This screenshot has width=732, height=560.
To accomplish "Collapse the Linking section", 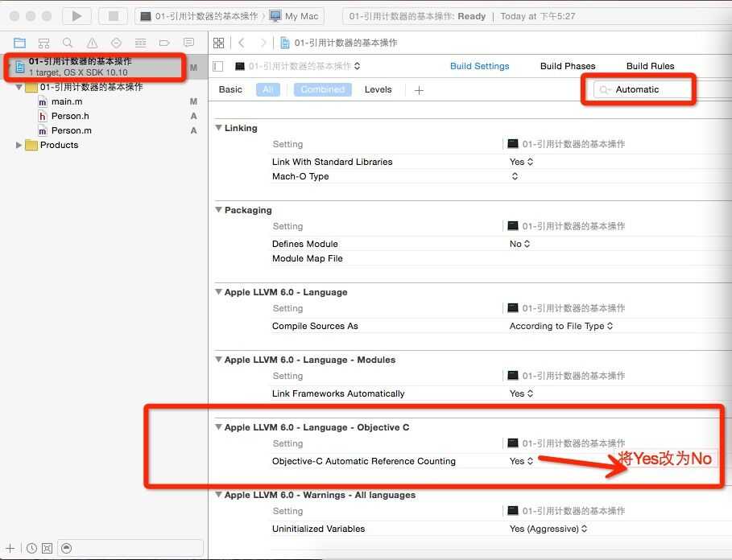I will (218, 127).
